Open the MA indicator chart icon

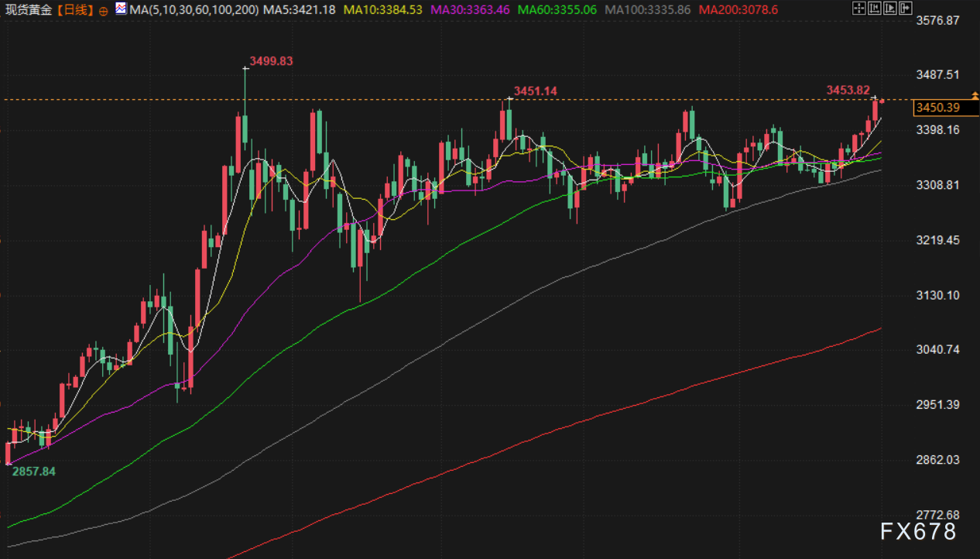tap(121, 9)
